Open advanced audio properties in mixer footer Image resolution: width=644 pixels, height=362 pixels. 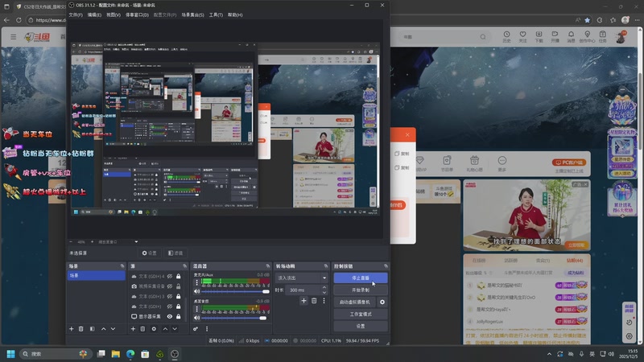(x=196, y=329)
